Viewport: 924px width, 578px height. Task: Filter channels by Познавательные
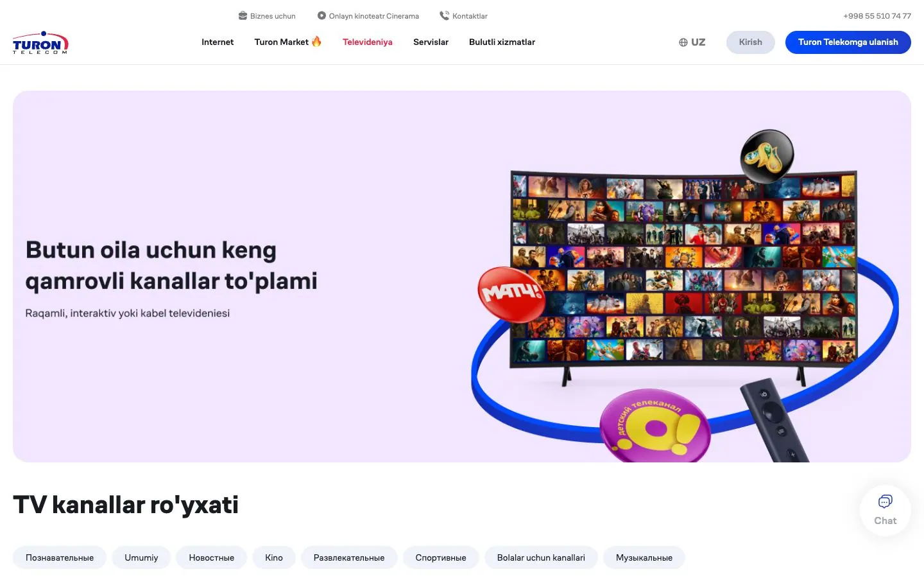pos(60,557)
